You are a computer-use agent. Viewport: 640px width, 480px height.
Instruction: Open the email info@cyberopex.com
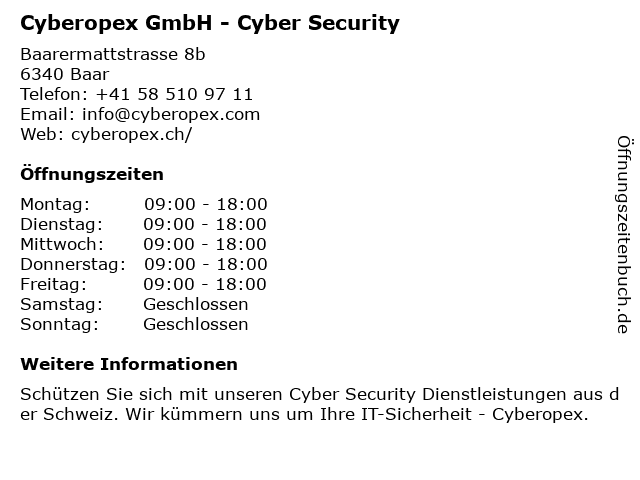coord(171,115)
